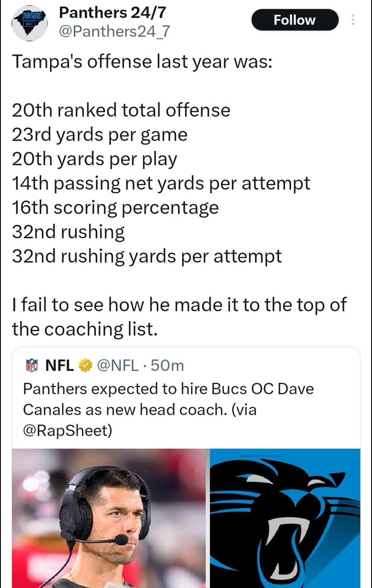This screenshot has height=588, width=372.
Task: Click the "20th ranked total offense" line
Action: 121,110
